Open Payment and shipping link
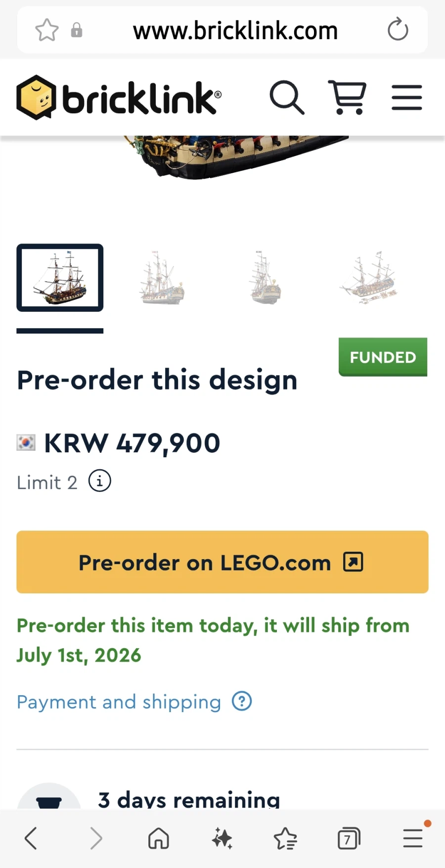 119,702
